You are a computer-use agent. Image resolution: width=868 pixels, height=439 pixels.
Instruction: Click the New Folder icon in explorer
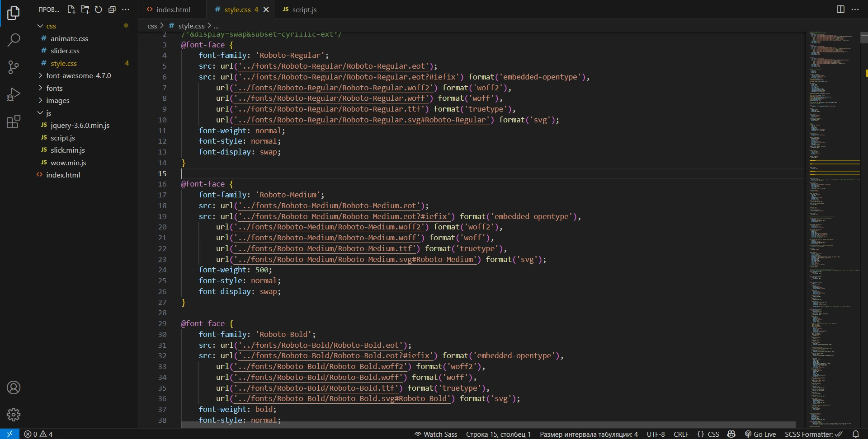tap(85, 9)
